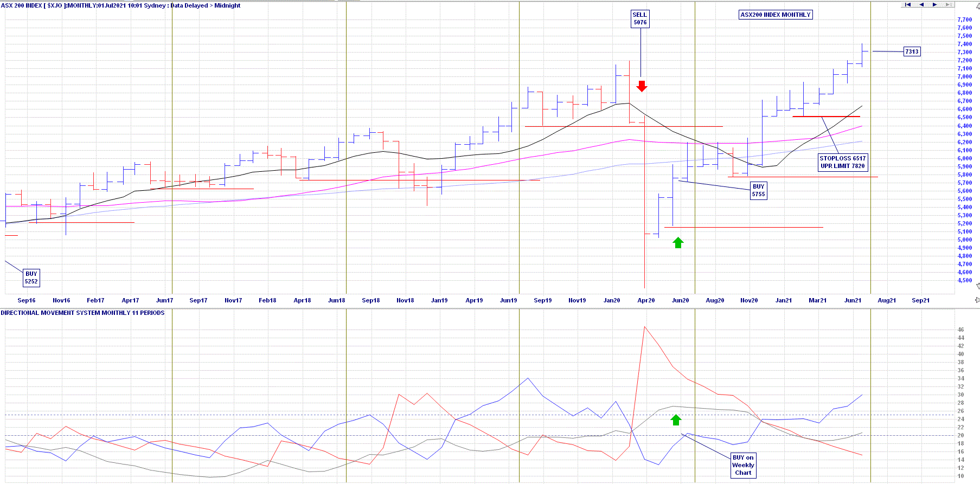
Task: Select the SELL 5076 annotation box
Action: tap(640, 18)
